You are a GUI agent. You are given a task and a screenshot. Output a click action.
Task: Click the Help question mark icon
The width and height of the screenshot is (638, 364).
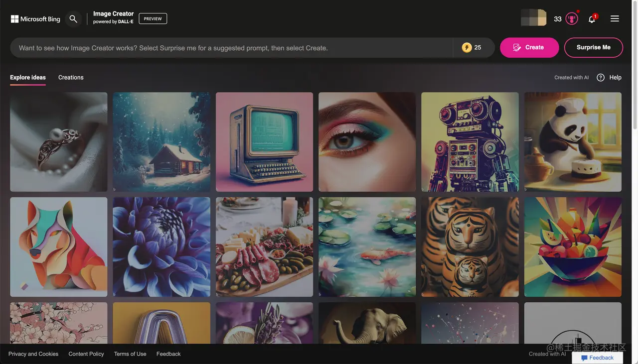pyautogui.click(x=601, y=78)
